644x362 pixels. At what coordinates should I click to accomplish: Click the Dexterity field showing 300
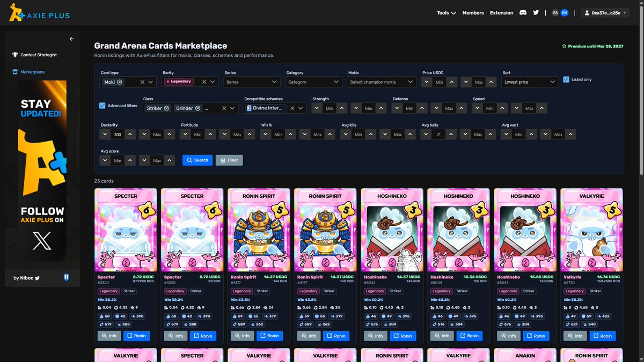pos(118,134)
